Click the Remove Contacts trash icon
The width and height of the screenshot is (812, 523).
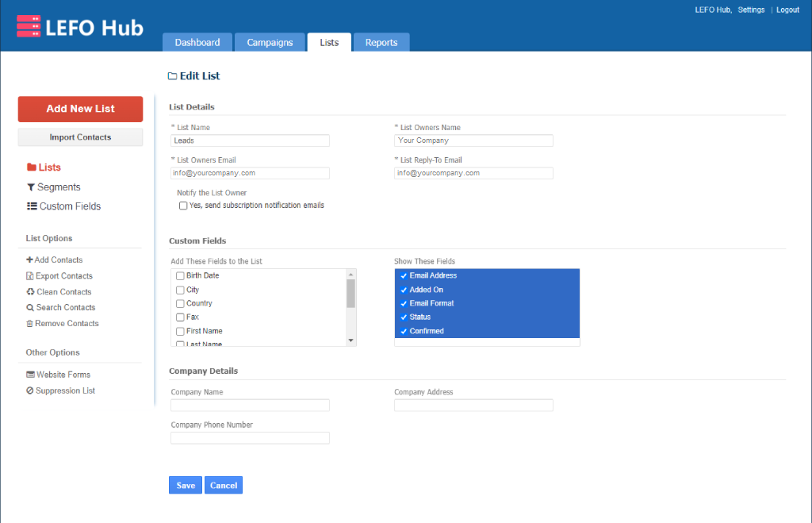tap(29, 324)
